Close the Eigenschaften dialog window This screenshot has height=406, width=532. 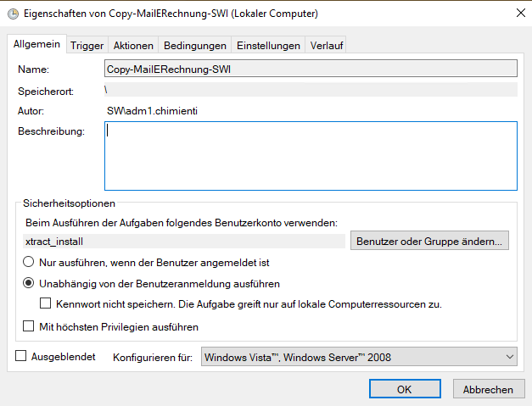(518, 13)
